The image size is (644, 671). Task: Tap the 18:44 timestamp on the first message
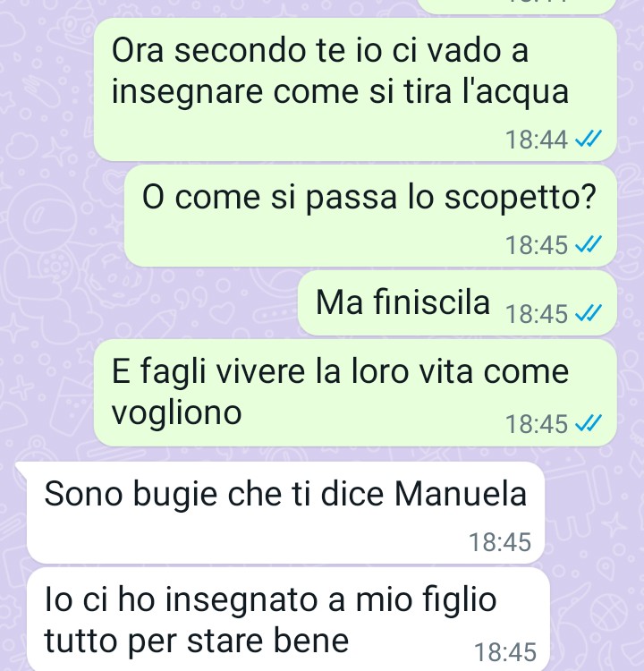[536, 140]
